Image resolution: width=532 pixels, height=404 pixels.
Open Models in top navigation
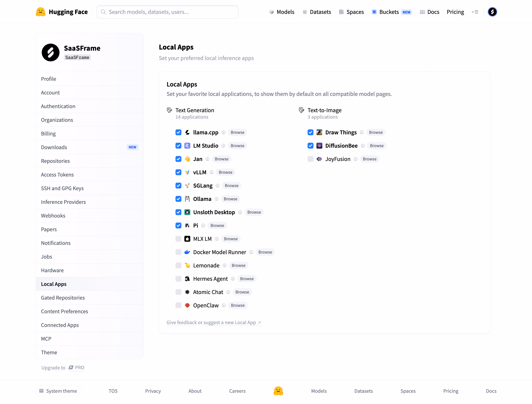282,12
